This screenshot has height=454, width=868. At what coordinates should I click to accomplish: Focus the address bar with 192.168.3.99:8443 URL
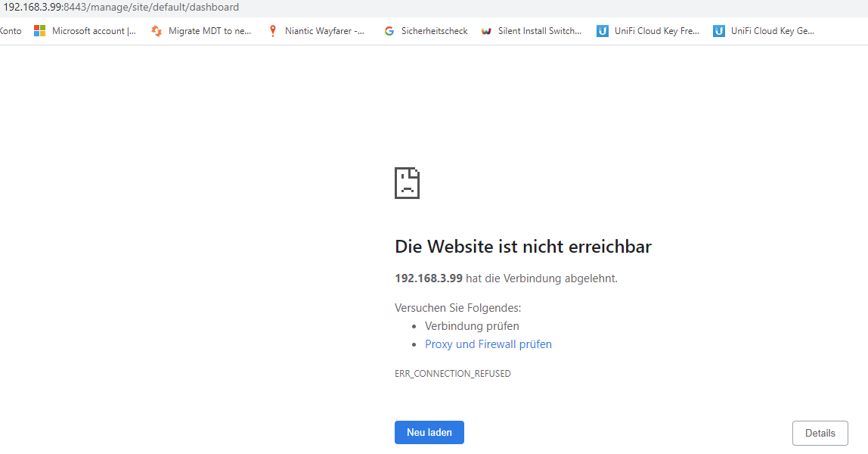tap(121, 8)
